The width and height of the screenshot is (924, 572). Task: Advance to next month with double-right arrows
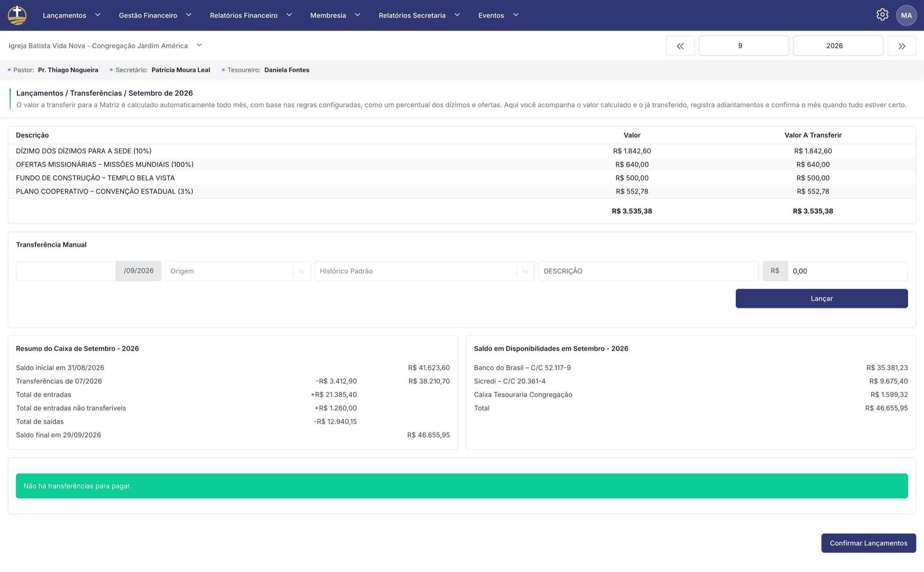(x=902, y=46)
